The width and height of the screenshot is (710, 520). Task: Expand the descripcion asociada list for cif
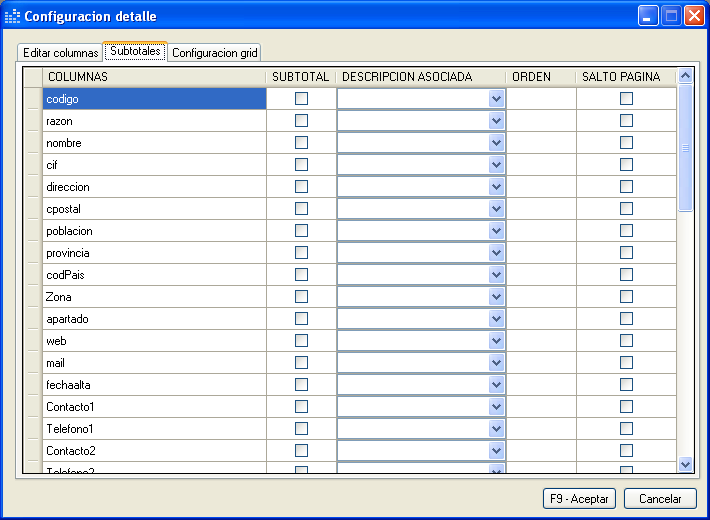(x=496, y=165)
